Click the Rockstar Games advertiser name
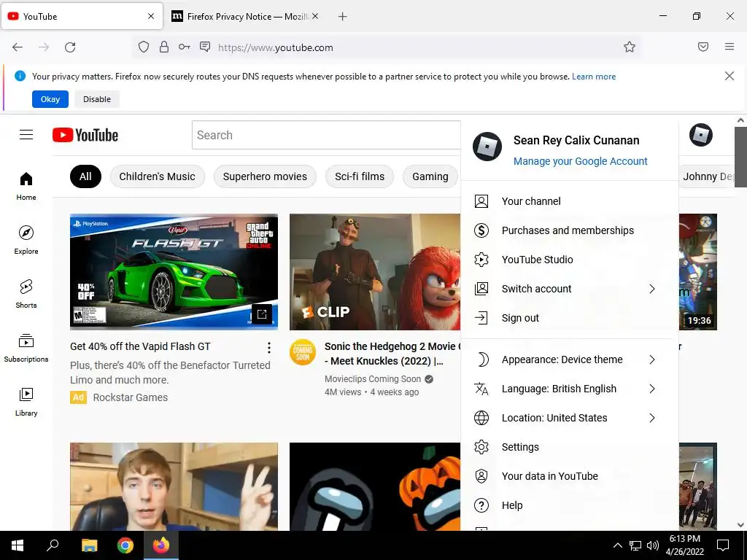Image resolution: width=747 pixels, height=560 pixels. coord(130,397)
